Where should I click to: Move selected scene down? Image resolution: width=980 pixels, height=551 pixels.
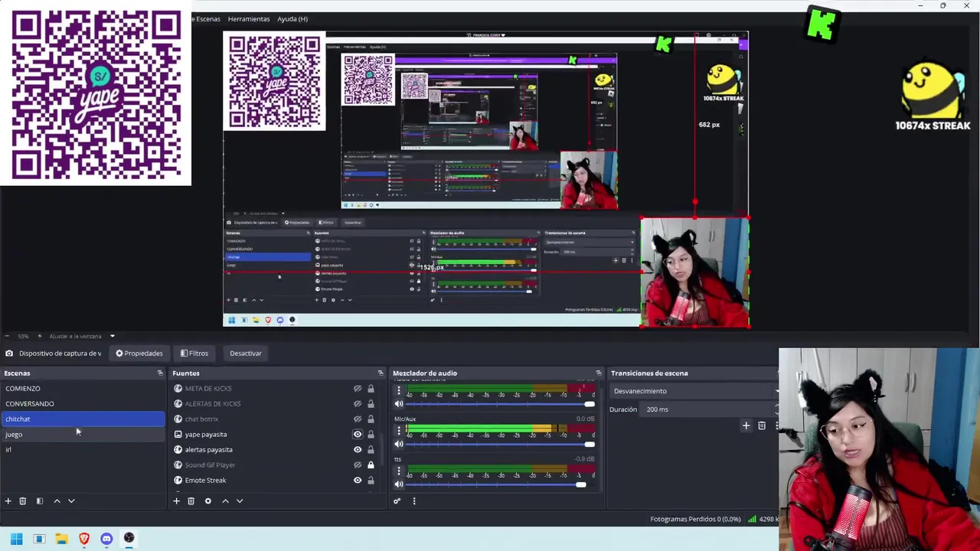point(71,500)
